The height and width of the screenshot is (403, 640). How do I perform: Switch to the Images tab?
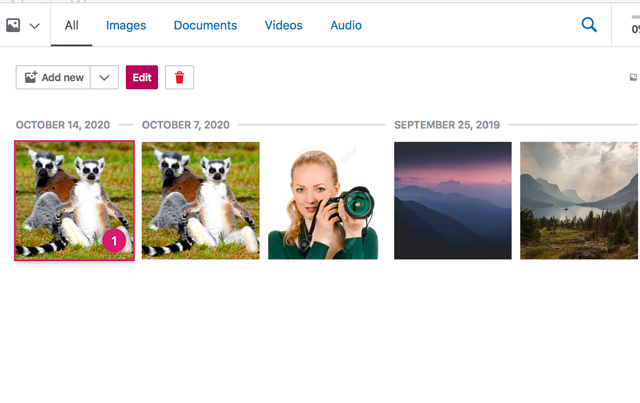126,25
